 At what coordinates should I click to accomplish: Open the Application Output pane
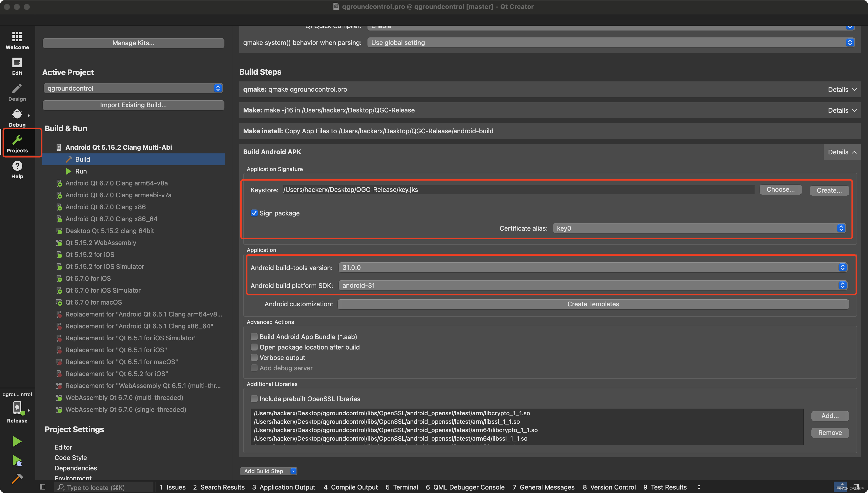pos(284,487)
